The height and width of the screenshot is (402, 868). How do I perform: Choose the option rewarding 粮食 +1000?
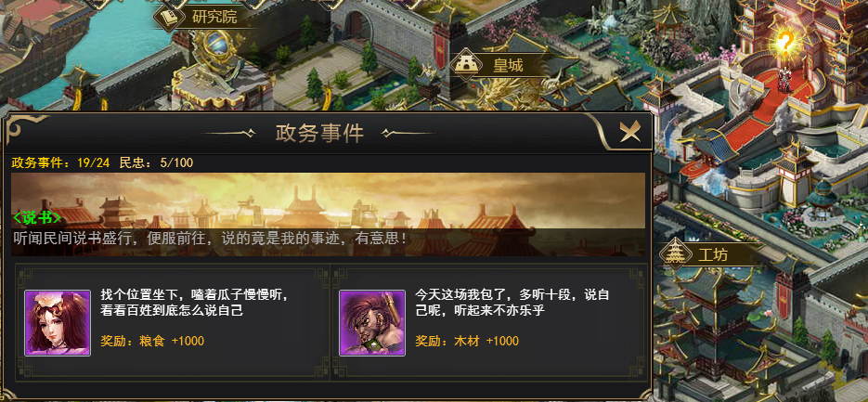coord(173,323)
